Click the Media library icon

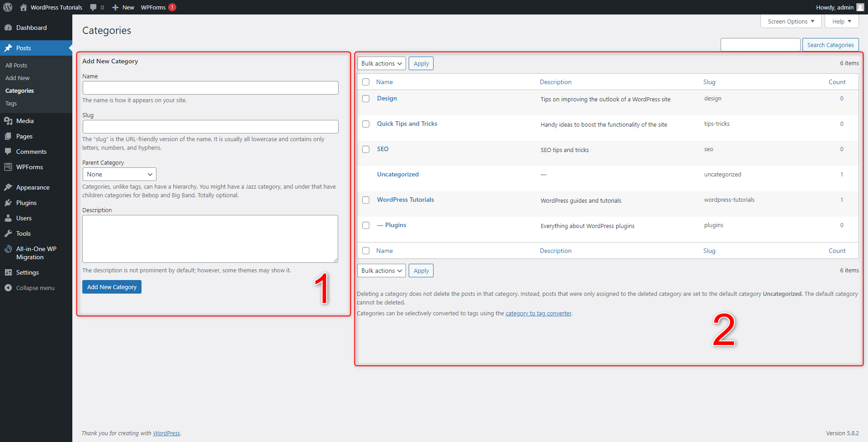point(8,121)
